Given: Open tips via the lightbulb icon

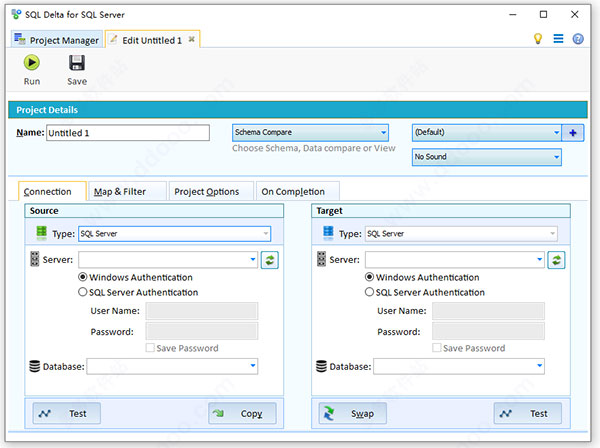Looking at the screenshot, I should [x=538, y=39].
